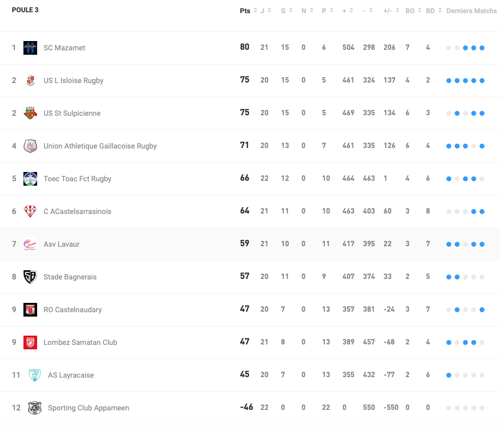
Task: Click the US St Sulpicienne club logo
Action: tap(30, 113)
